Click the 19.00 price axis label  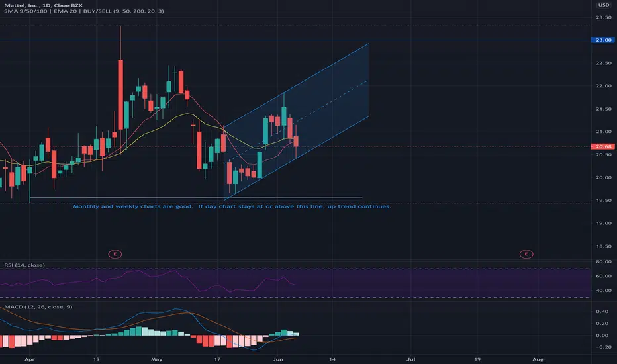point(603,223)
